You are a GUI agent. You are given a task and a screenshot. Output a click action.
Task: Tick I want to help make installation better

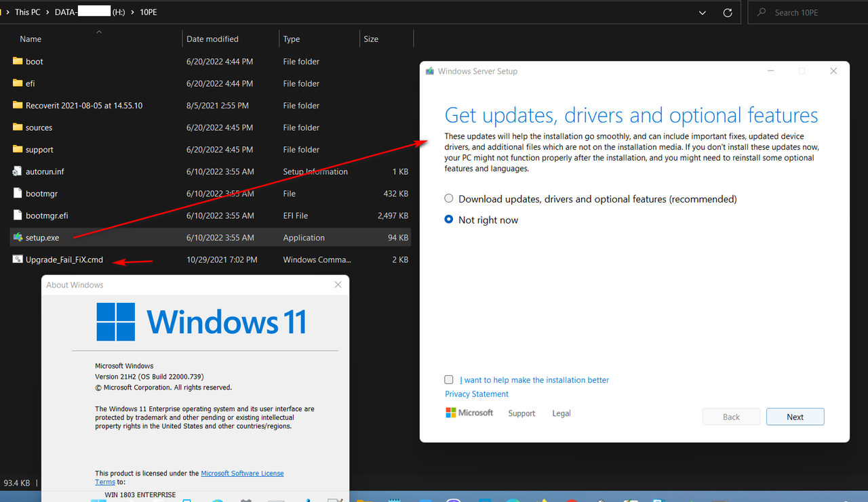pos(449,380)
